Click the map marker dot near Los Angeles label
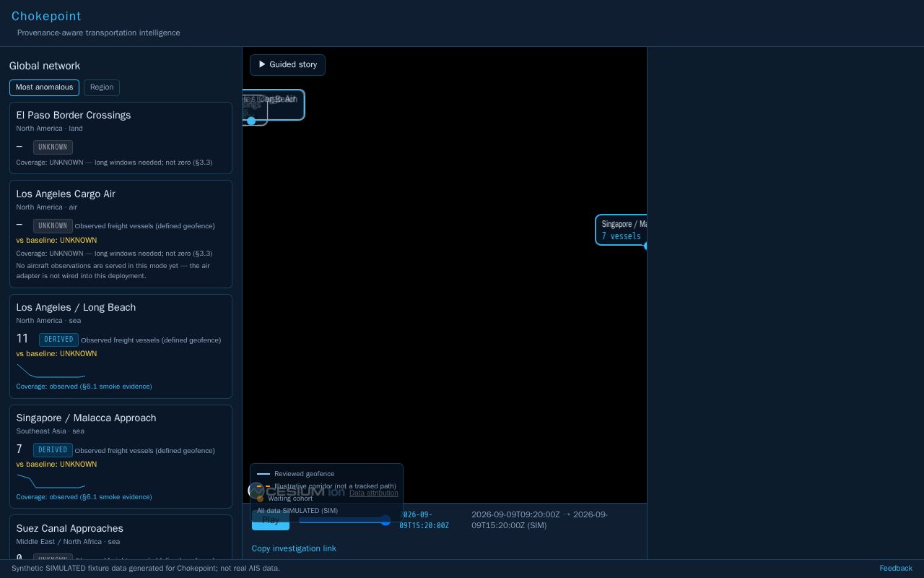 251,121
